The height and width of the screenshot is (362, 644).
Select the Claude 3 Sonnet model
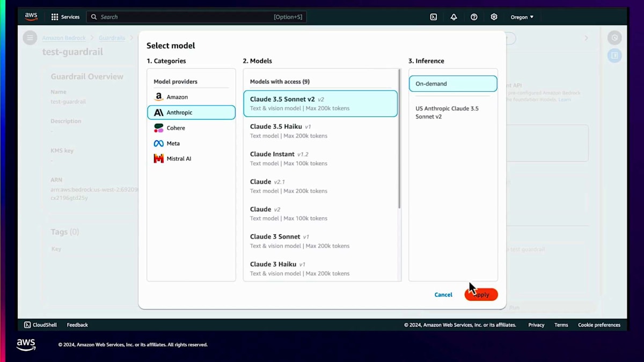pos(320,241)
